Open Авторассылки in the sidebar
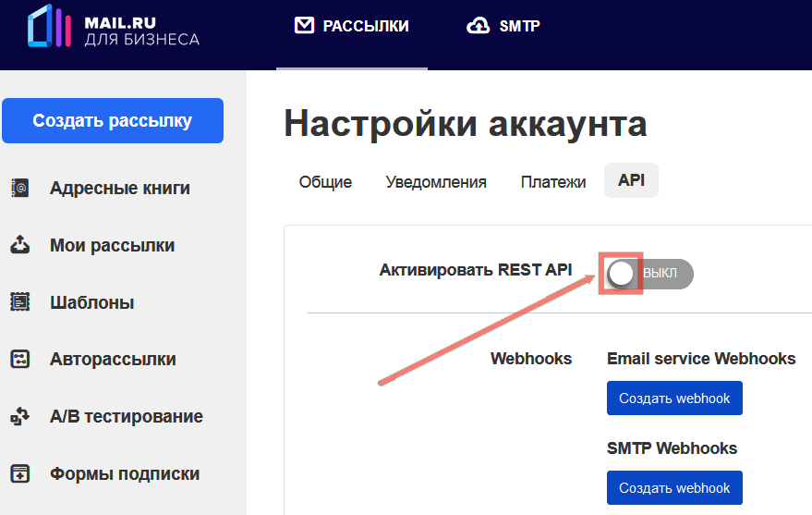This screenshot has width=812, height=515. [113, 359]
